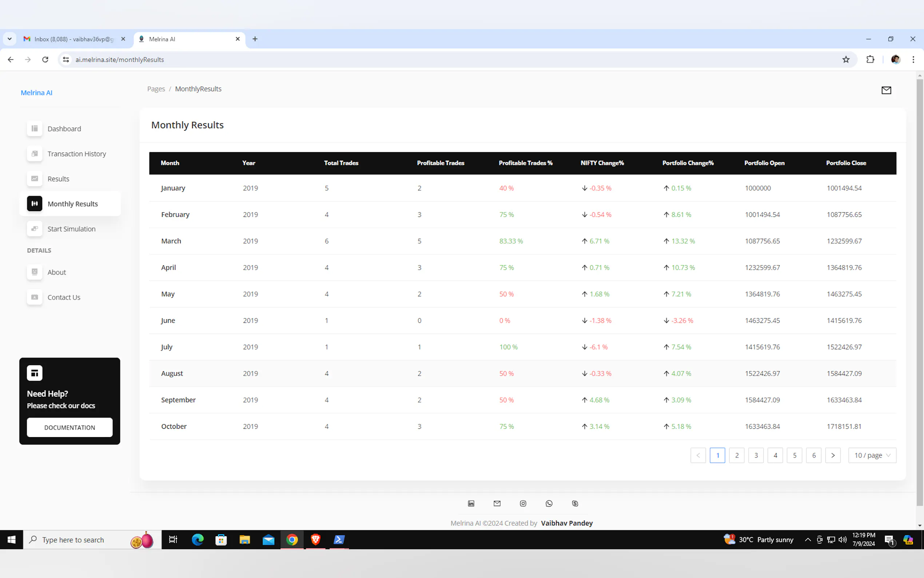Click the Instagram icon in footer
The width and height of the screenshot is (924, 578).
click(x=523, y=503)
